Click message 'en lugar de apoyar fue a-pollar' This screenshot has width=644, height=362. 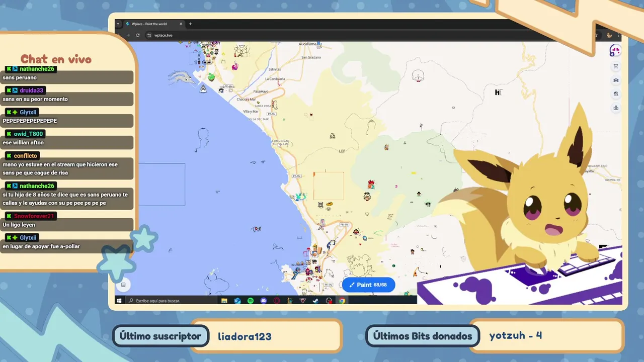(x=41, y=246)
